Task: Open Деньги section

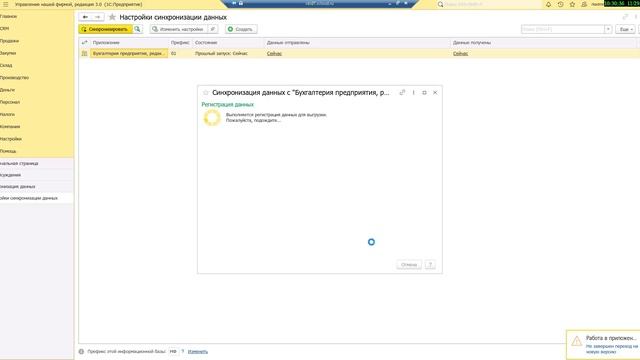Action: 7,90
